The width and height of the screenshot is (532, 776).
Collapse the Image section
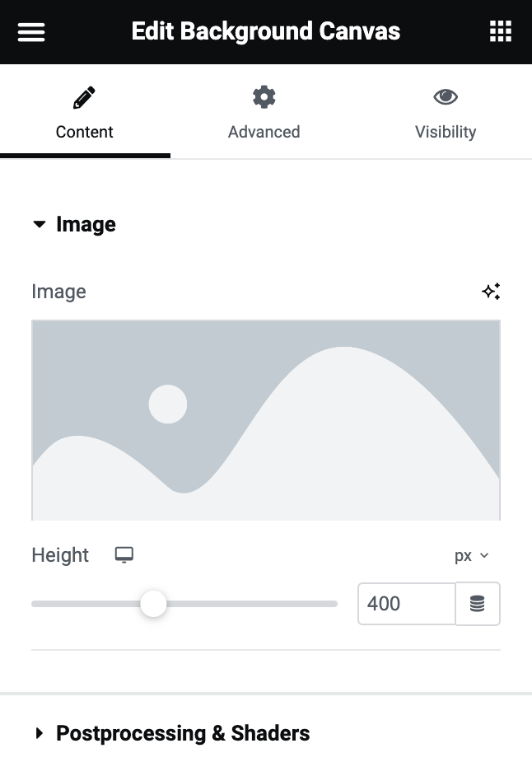click(39, 224)
